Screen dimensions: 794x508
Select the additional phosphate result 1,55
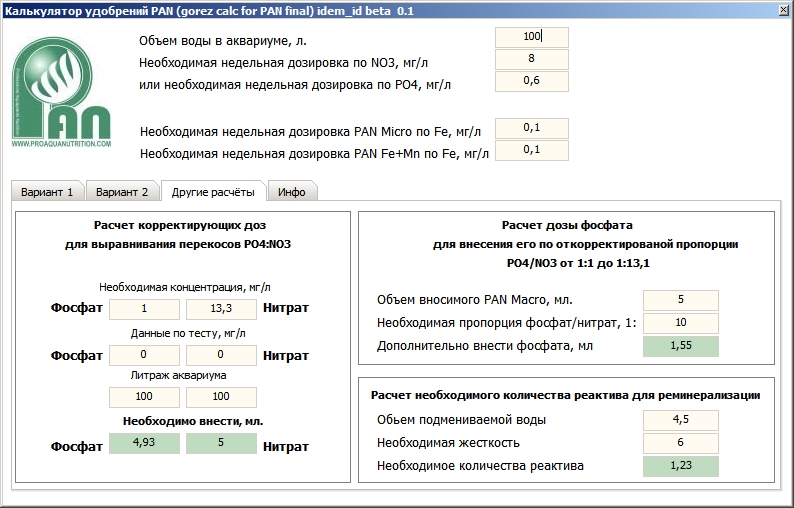[680, 346]
